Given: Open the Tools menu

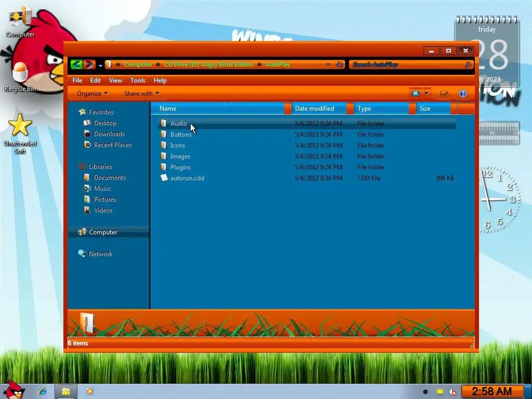Looking at the screenshot, I should point(138,81).
